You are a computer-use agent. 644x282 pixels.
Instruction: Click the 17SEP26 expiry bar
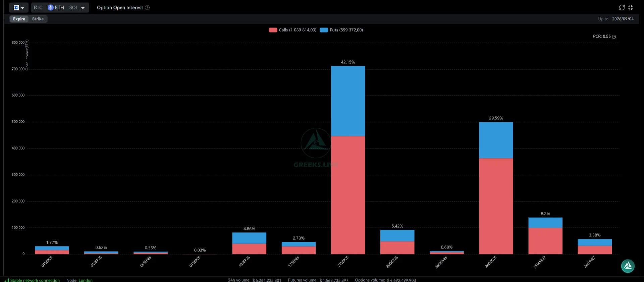coord(299,248)
